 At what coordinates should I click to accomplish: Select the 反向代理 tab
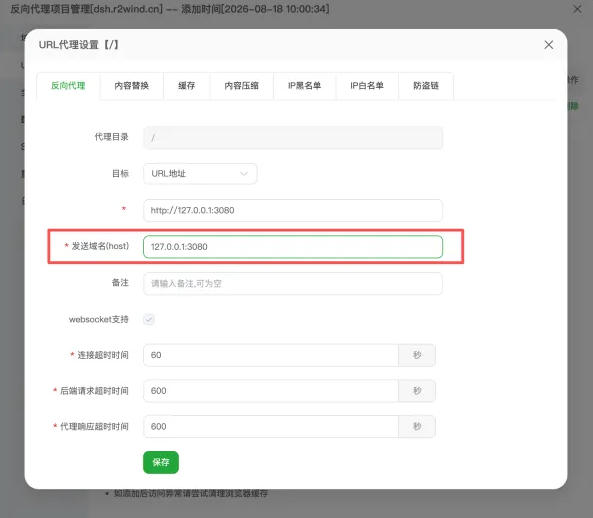[x=68, y=86]
